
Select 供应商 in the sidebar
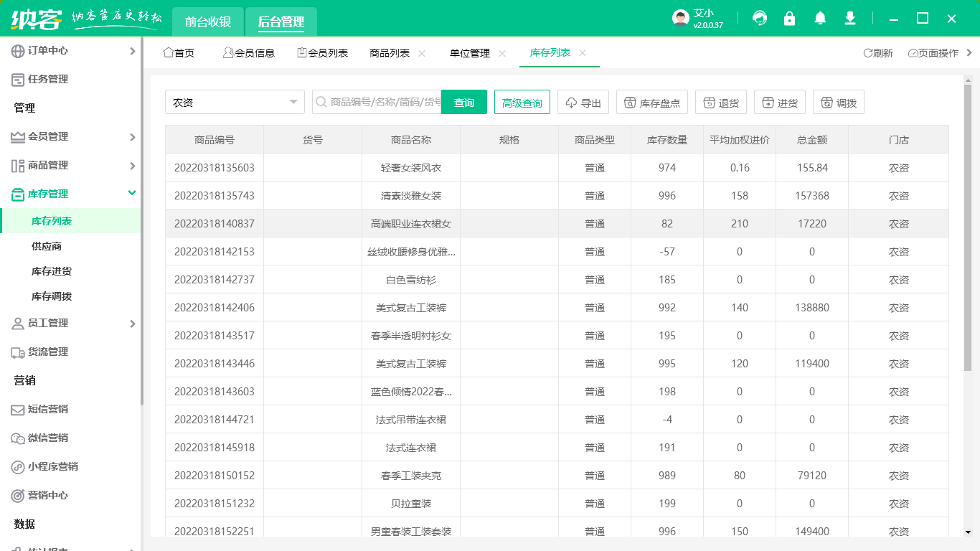tap(47, 246)
